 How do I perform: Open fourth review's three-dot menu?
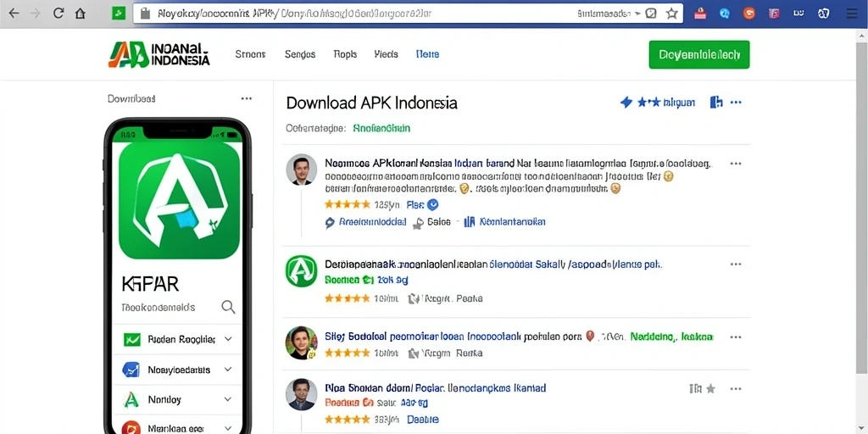(736, 388)
